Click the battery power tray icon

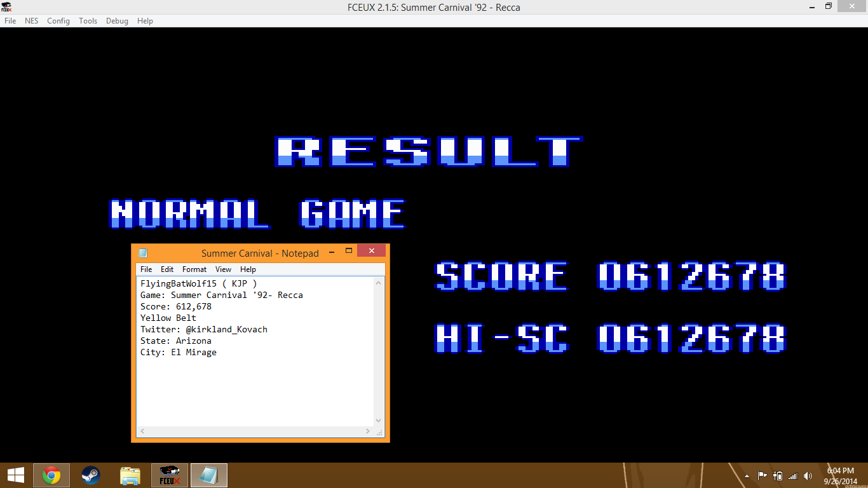coord(777,476)
